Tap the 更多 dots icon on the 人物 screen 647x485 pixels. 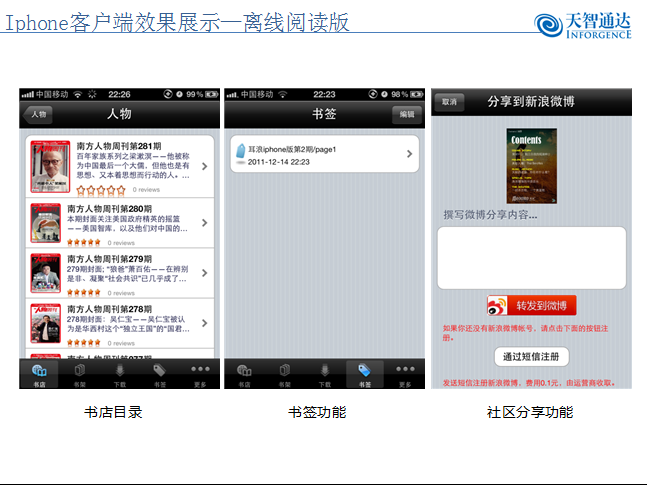(x=200, y=369)
